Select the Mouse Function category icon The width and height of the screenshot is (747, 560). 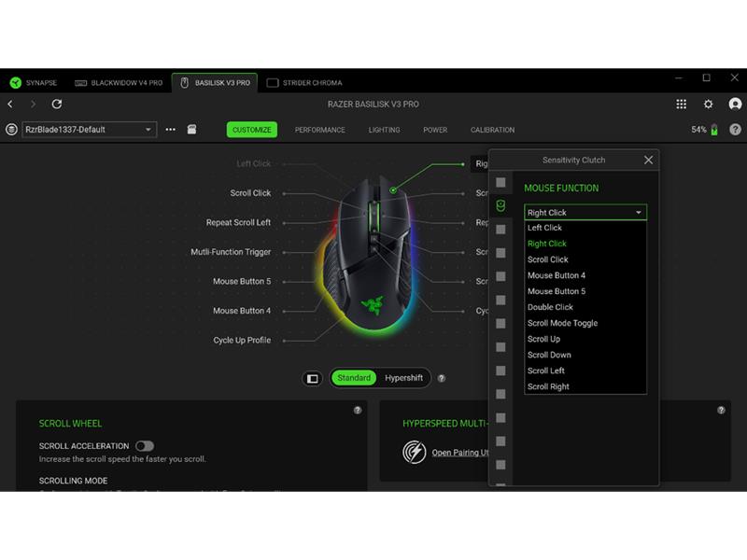pyautogui.click(x=500, y=205)
